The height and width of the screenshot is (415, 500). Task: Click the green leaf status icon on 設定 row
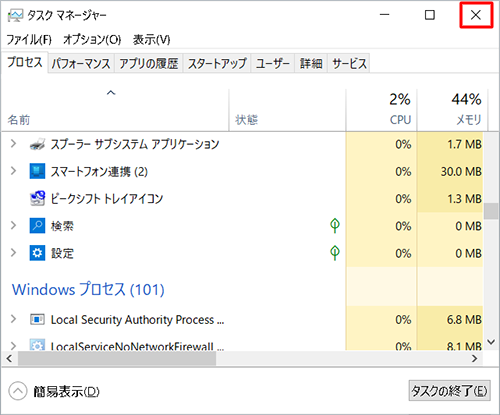335,253
